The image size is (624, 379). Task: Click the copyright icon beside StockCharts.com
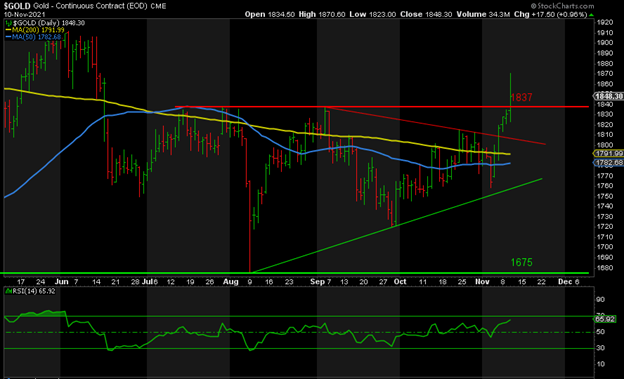tap(534, 6)
